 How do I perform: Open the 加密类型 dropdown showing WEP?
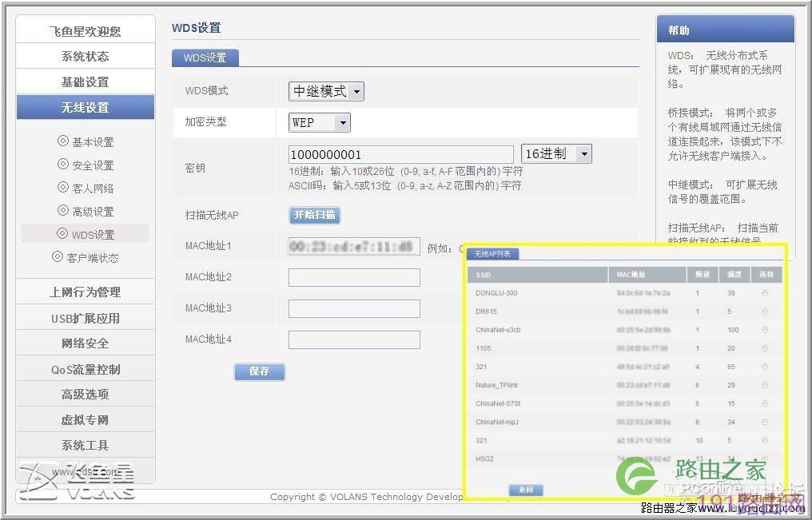coord(320,123)
